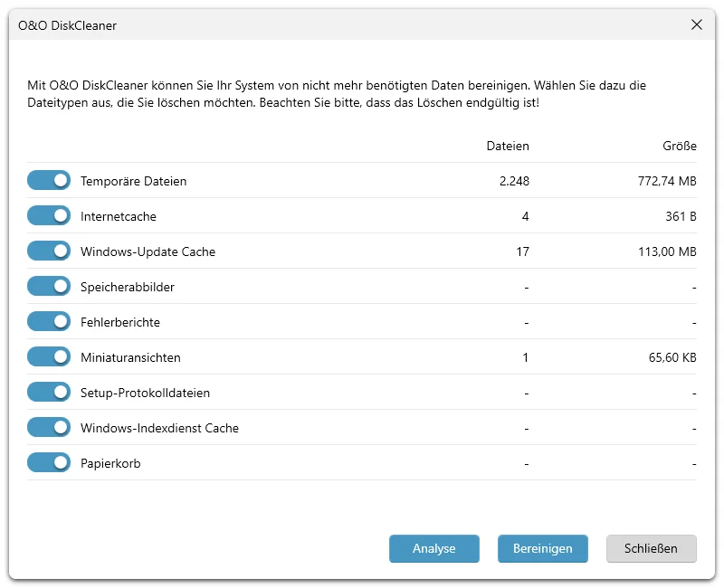The height and width of the screenshot is (588, 724).
Task: Turn off the Internetcache switch
Action: coord(48,215)
